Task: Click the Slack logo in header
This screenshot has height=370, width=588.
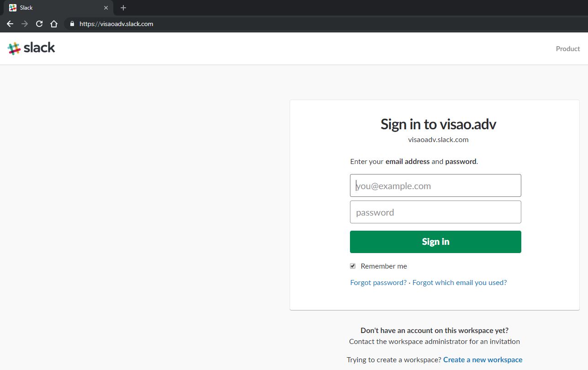Action: (x=32, y=48)
